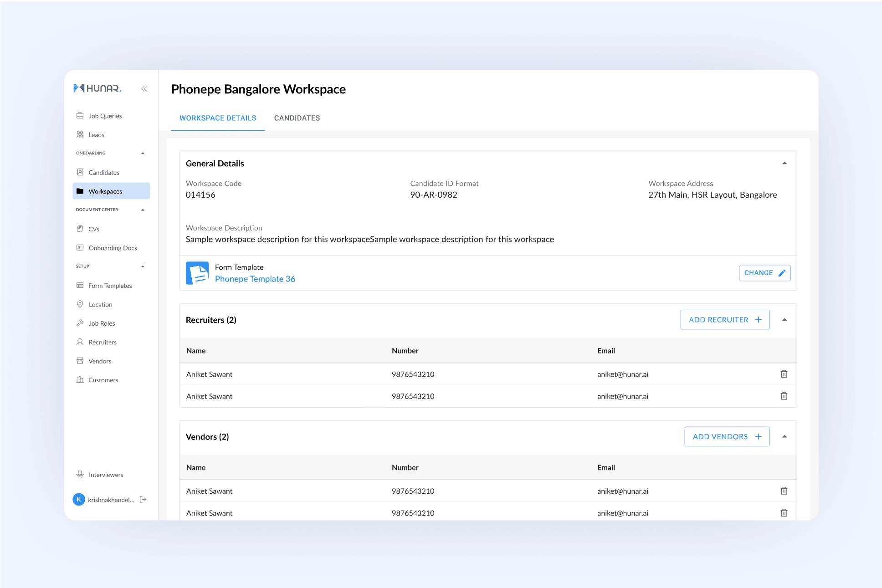The width and height of the screenshot is (882, 588).
Task: Delete the first recruiter row via trash icon
Action: click(784, 374)
